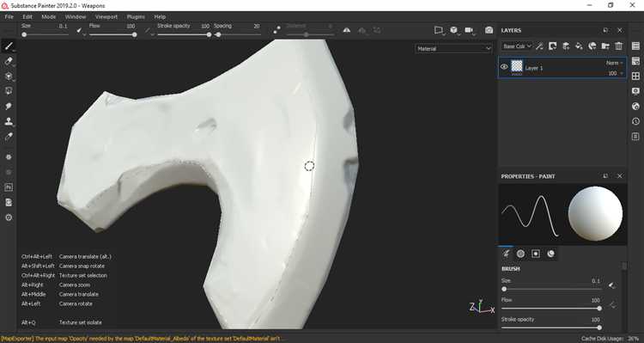Switch to Material properties tab icon
Image resolution: width=644 pixels, height=343 pixels.
[x=550, y=254]
